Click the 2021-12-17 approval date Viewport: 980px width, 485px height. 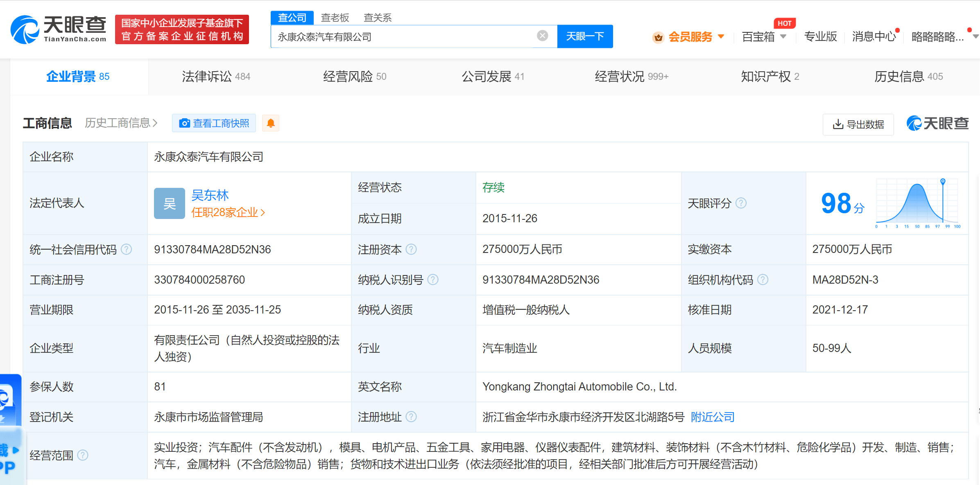point(840,309)
